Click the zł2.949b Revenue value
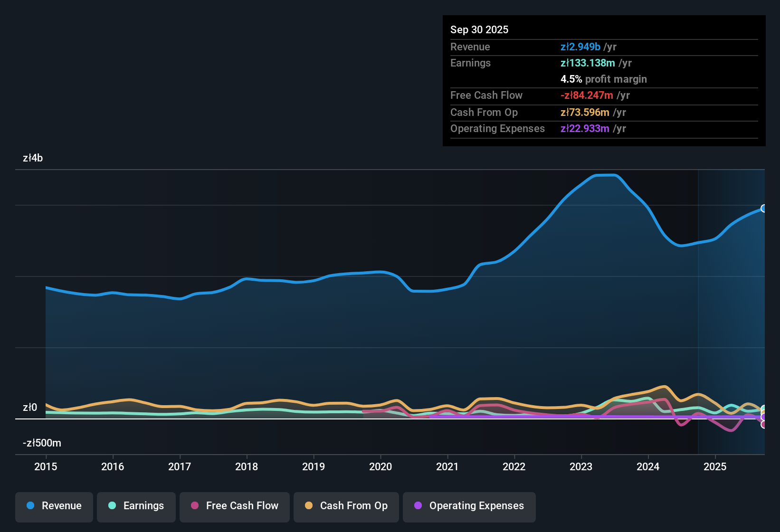This screenshot has height=532, width=780. (580, 47)
